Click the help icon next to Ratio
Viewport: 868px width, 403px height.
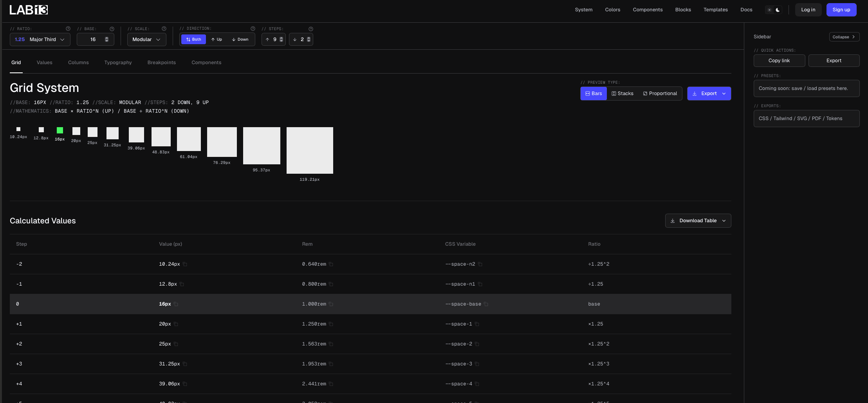pyautogui.click(x=68, y=29)
